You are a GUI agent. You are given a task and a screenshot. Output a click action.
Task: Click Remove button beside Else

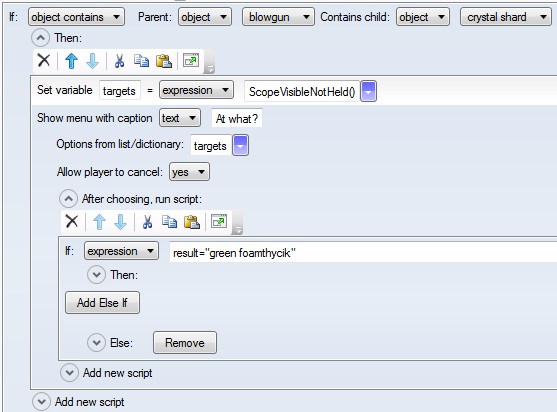[185, 343]
